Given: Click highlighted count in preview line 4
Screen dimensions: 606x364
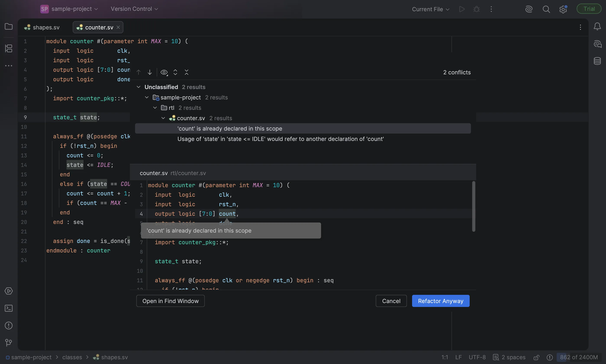Looking at the screenshot, I should pyautogui.click(x=227, y=214).
